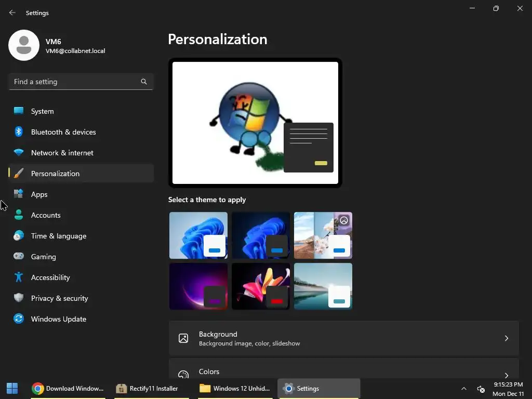Select the Accounts text label
This screenshot has height=399, width=532.
pyautogui.click(x=46, y=215)
